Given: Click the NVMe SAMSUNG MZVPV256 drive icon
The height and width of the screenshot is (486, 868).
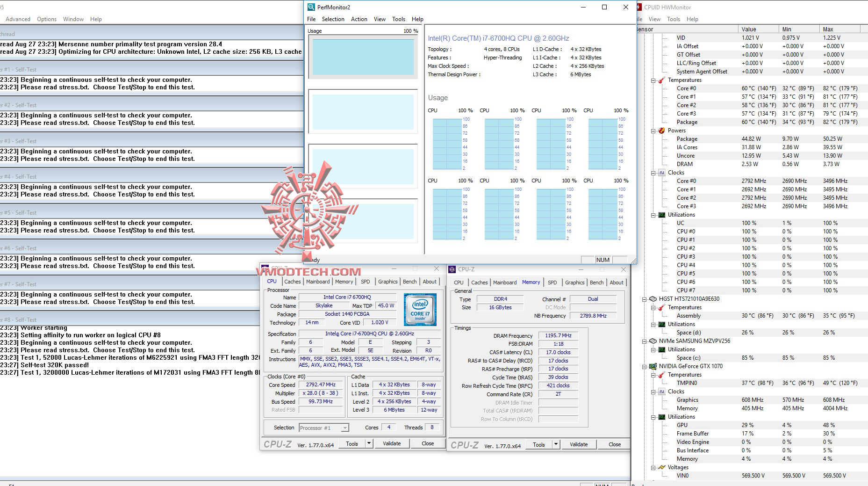Looking at the screenshot, I should [x=653, y=341].
